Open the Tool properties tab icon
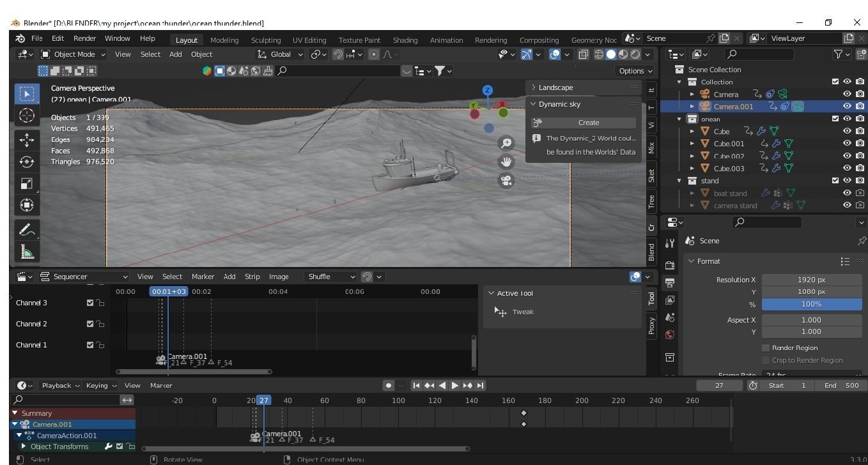Screen dimensions: 868x465 pos(670,243)
